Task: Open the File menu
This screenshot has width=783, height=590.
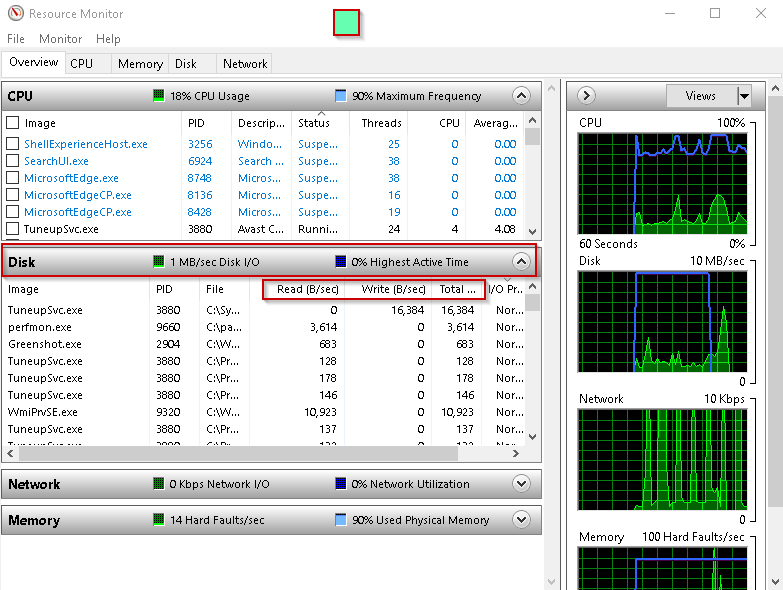Action: point(15,39)
